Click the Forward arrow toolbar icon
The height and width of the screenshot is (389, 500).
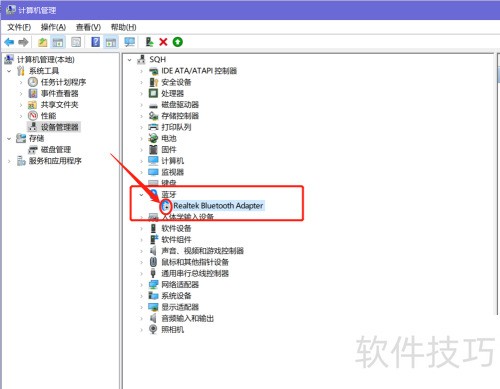(23, 42)
